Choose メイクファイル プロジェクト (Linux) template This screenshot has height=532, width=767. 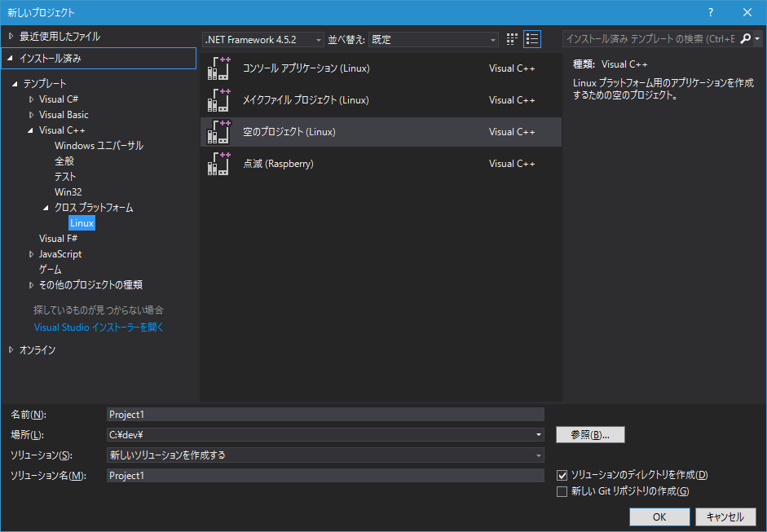click(x=381, y=100)
